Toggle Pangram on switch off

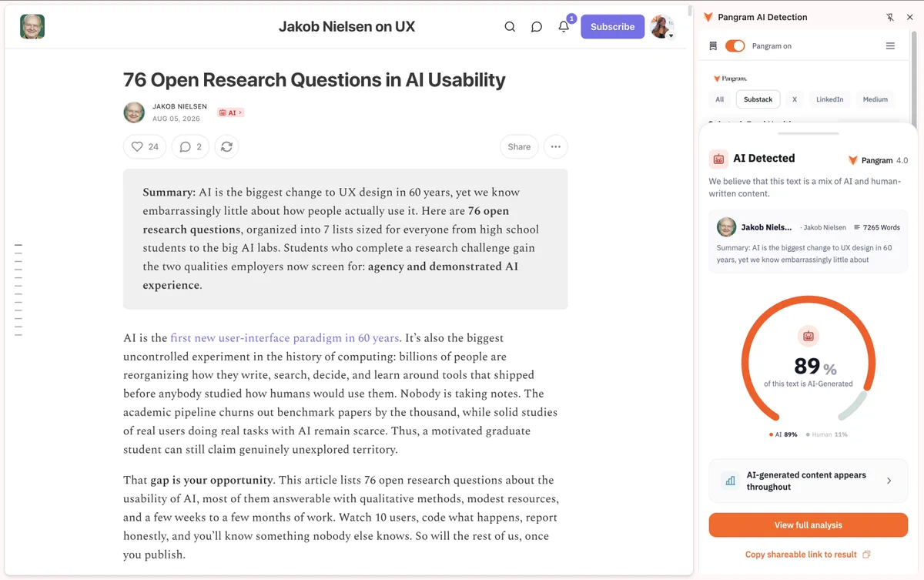735,46
